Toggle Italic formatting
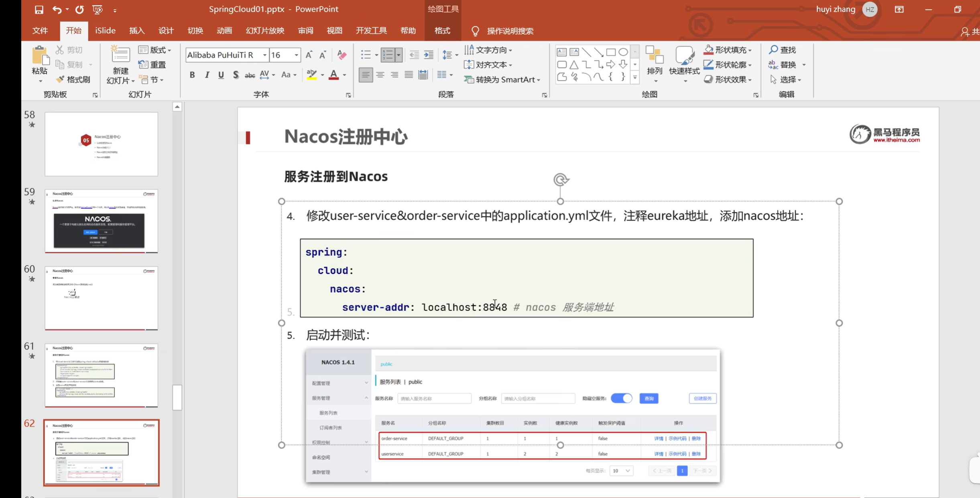Viewport: 980px width, 498px height. tap(207, 75)
